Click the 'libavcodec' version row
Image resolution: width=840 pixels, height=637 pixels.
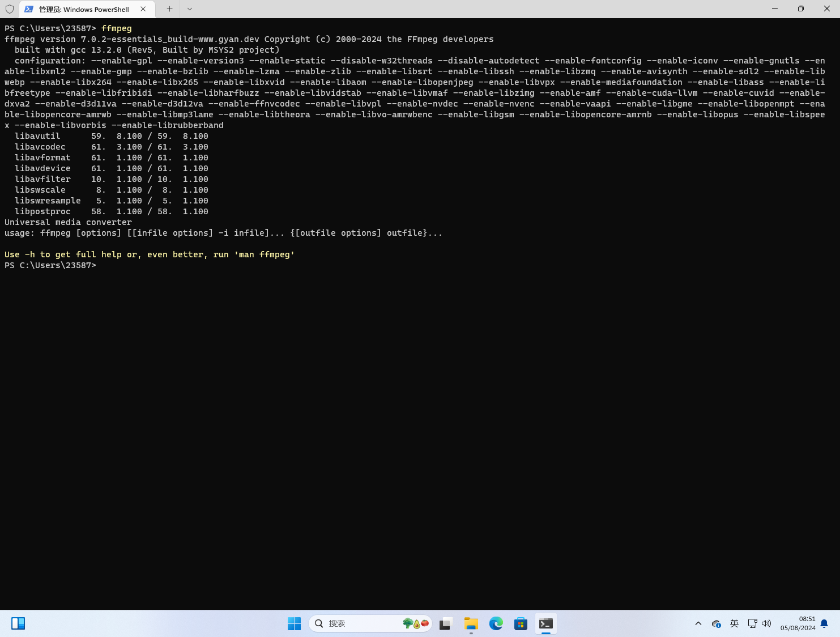click(x=112, y=147)
